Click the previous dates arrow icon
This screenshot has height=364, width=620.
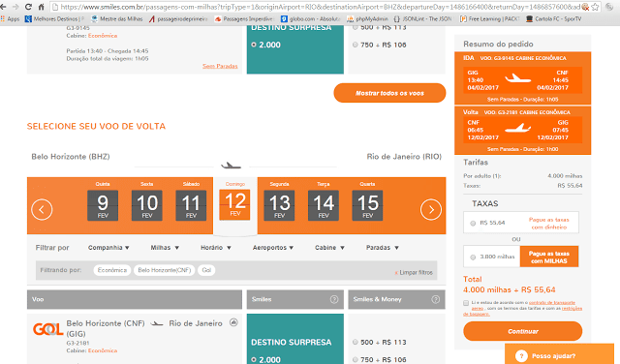(42, 209)
